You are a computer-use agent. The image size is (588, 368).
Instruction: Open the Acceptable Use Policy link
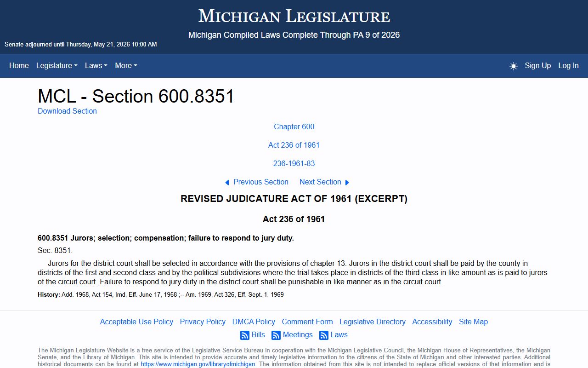click(136, 322)
